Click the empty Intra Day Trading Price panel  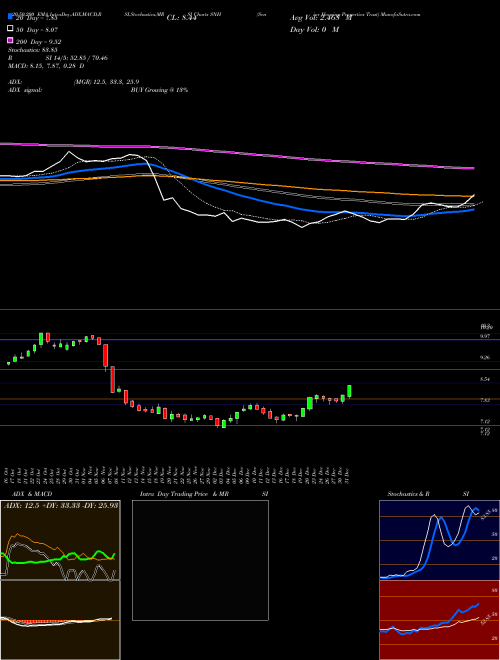[200, 560]
